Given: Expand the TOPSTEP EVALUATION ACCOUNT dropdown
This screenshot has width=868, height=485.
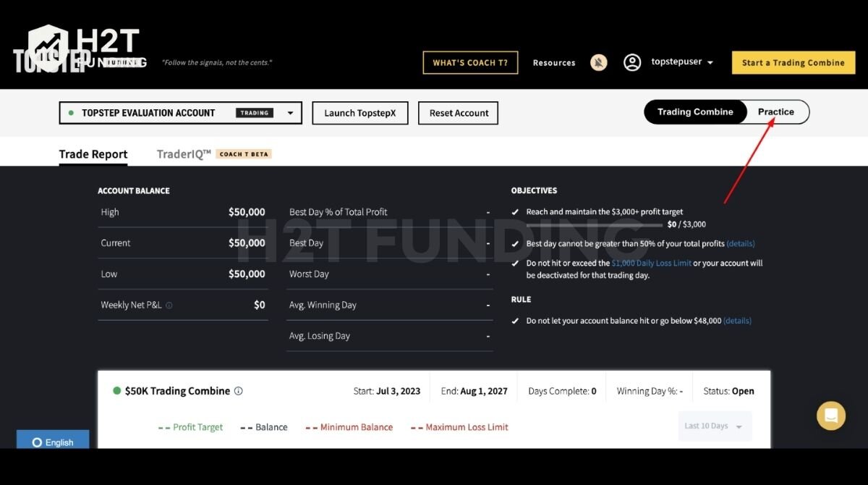Looking at the screenshot, I should [290, 113].
